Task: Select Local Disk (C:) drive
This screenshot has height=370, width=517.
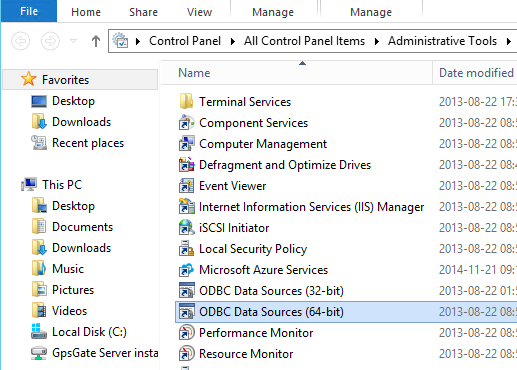Action: point(89,332)
